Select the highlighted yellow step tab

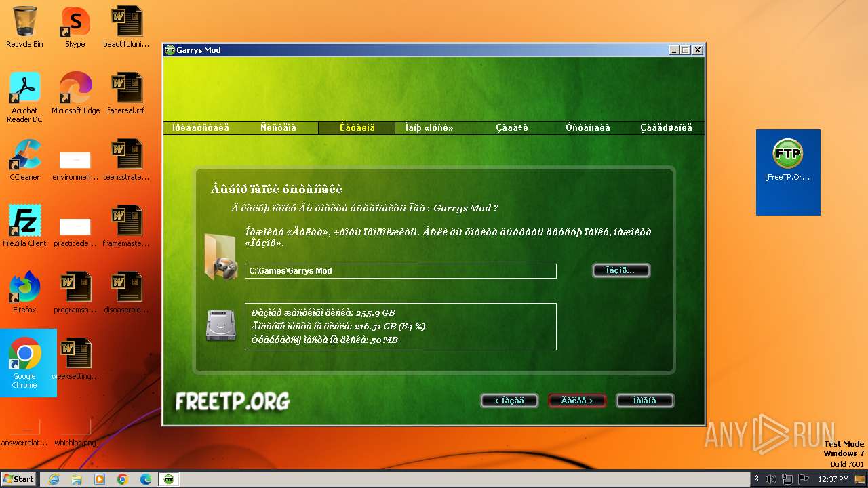[357, 127]
